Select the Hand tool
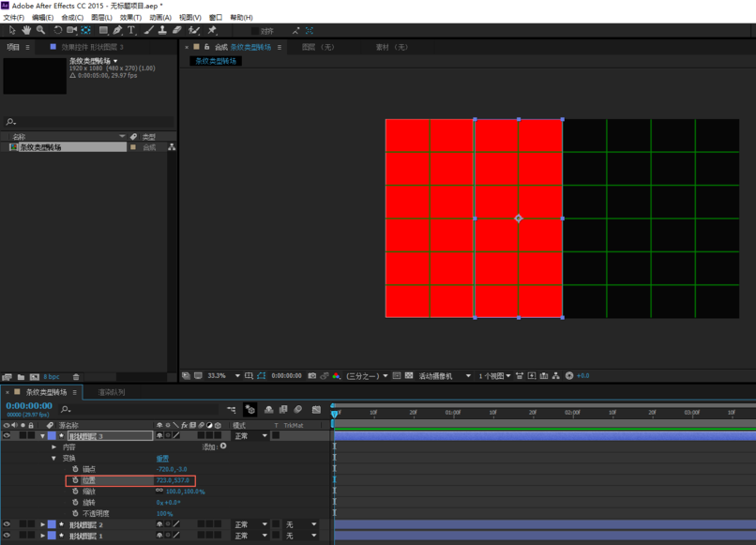The image size is (756, 545). [26, 30]
